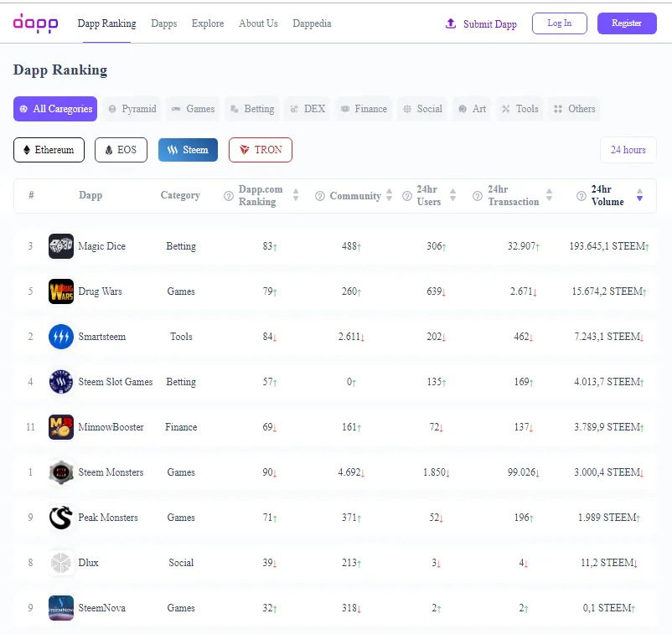The width and height of the screenshot is (672, 634).
Task: Open the Drug Wars dapp name
Action: [100, 291]
